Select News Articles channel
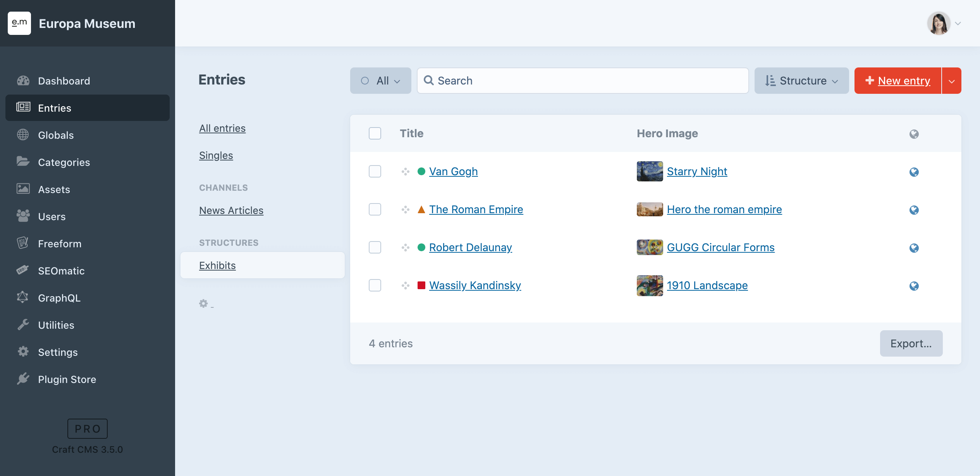980x476 pixels. (231, 210)
